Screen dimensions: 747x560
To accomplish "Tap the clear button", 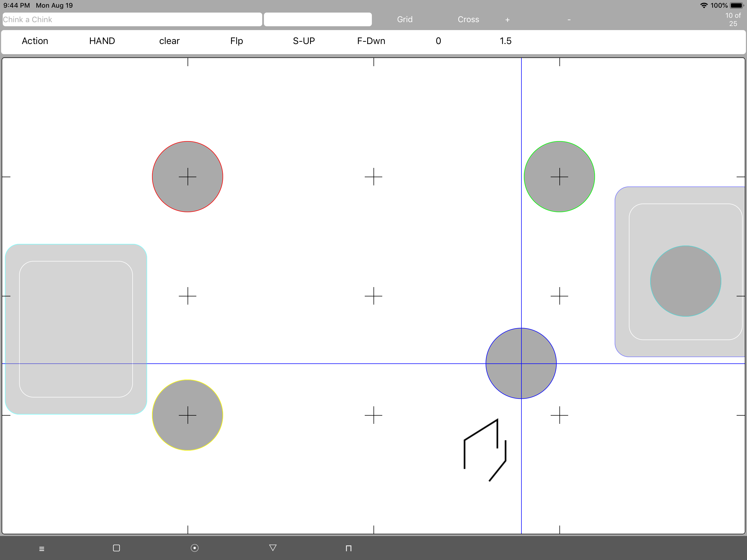I will coord(169,41).
